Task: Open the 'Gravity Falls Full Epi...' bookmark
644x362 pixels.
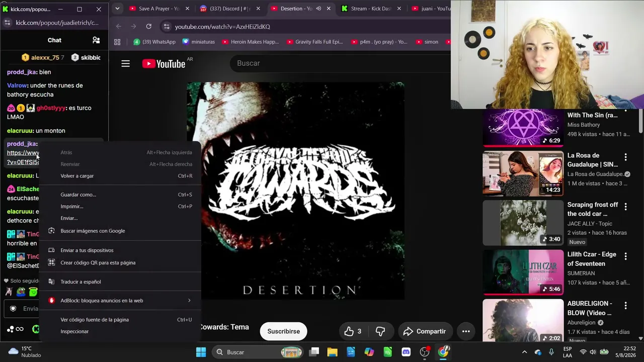Action: (315, 42)
